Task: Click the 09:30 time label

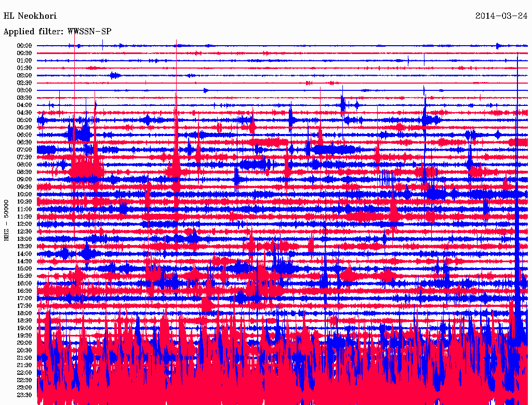Action: click(x=24, y=187)
